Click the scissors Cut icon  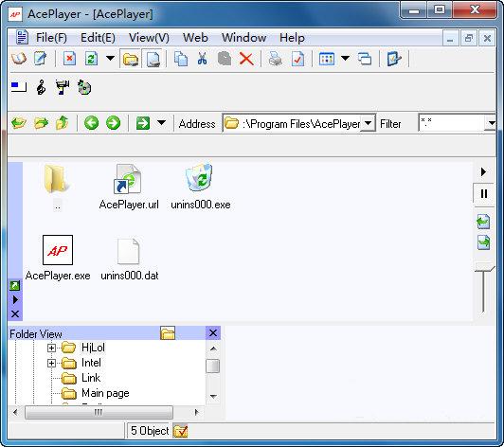202,59
